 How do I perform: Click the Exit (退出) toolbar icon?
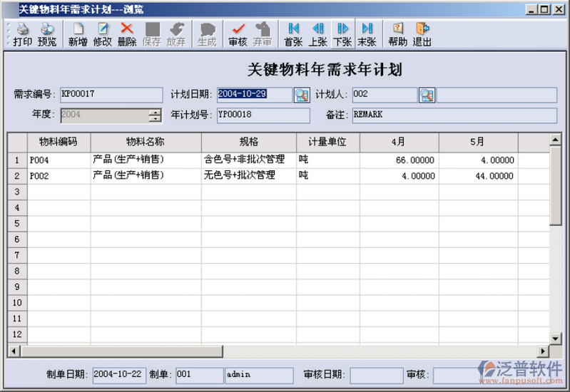(422, 34)
